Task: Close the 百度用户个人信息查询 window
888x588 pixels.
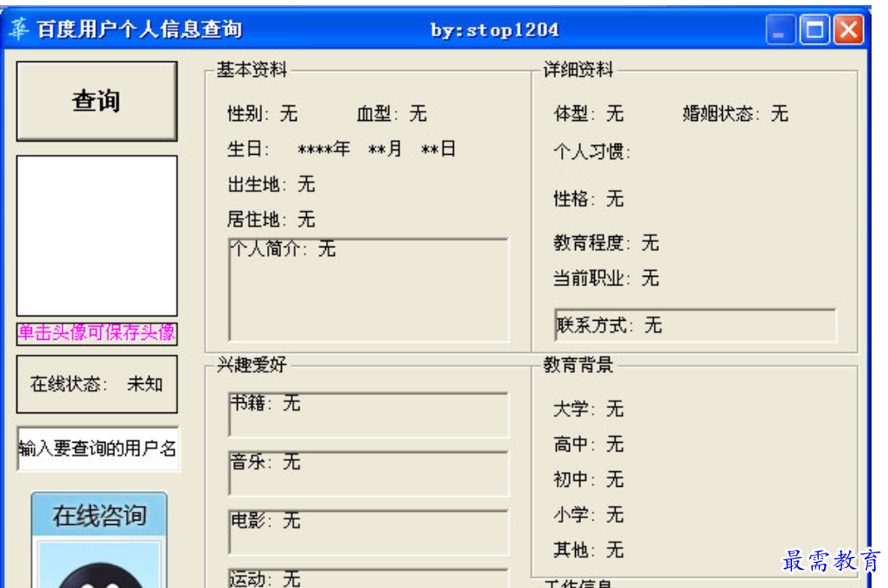Action: tap(848, 29)
